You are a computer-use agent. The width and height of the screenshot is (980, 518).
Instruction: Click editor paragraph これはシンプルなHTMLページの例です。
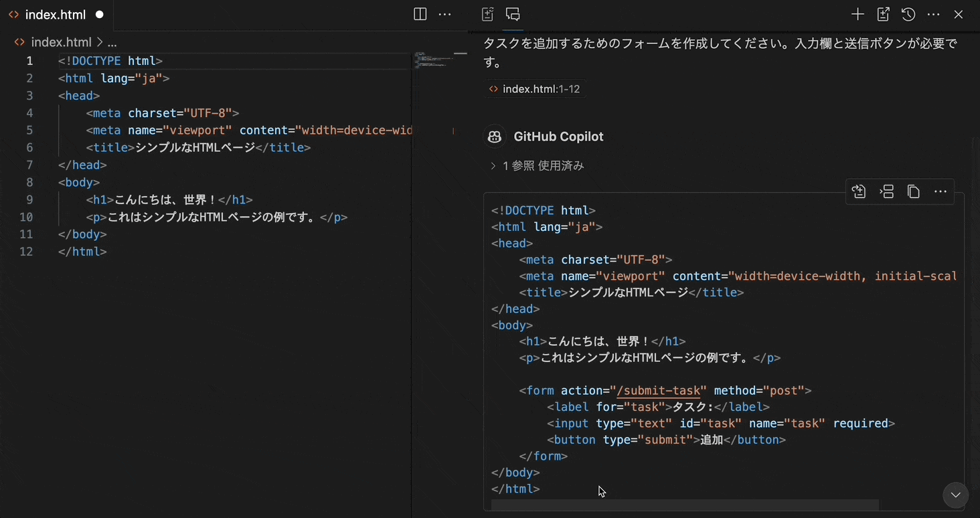coord(216,218)
